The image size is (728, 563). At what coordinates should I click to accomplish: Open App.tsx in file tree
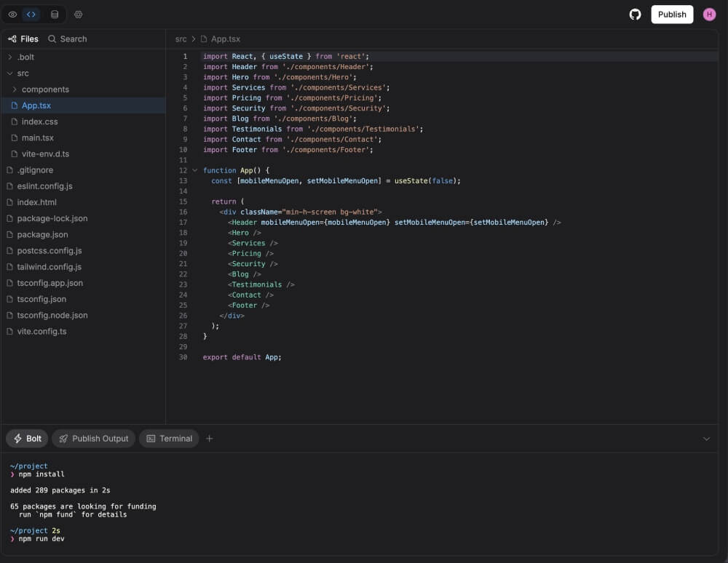pyautogui.click(x=84, y=105)
